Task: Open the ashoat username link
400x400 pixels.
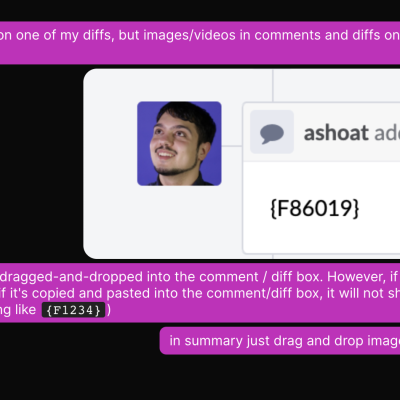Action: tap(336, 133)
